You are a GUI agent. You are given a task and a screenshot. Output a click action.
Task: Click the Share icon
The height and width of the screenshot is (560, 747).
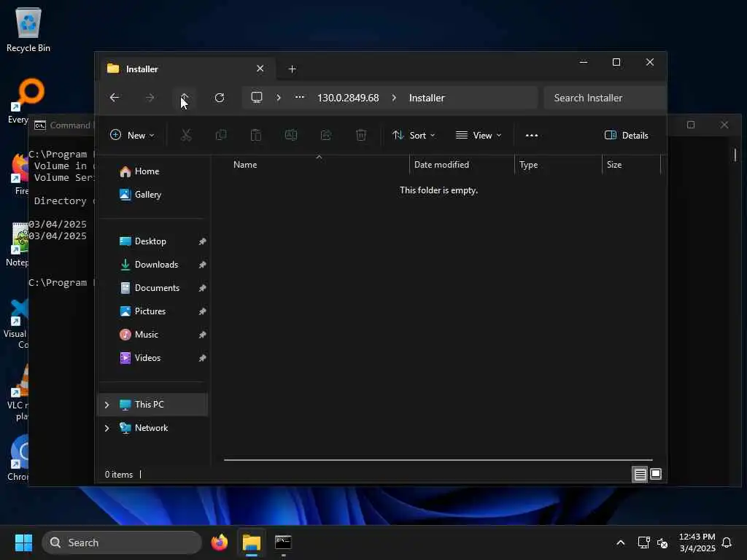[326, 135]
